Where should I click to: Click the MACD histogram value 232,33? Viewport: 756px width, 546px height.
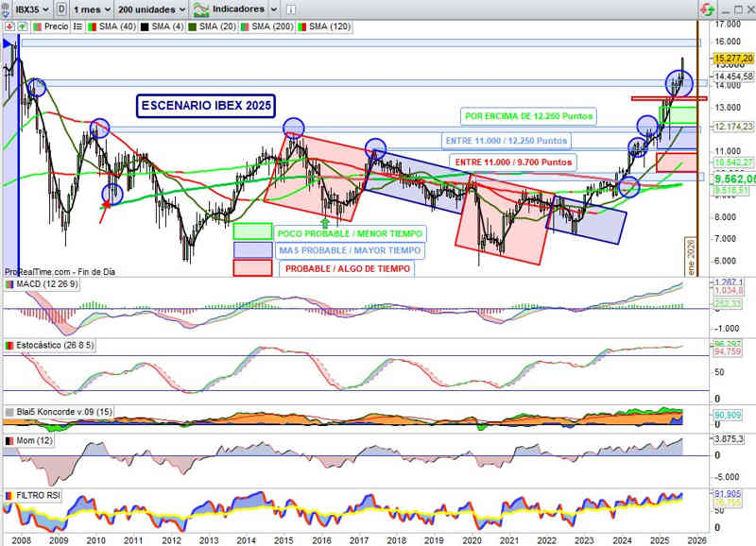(728, 303)
